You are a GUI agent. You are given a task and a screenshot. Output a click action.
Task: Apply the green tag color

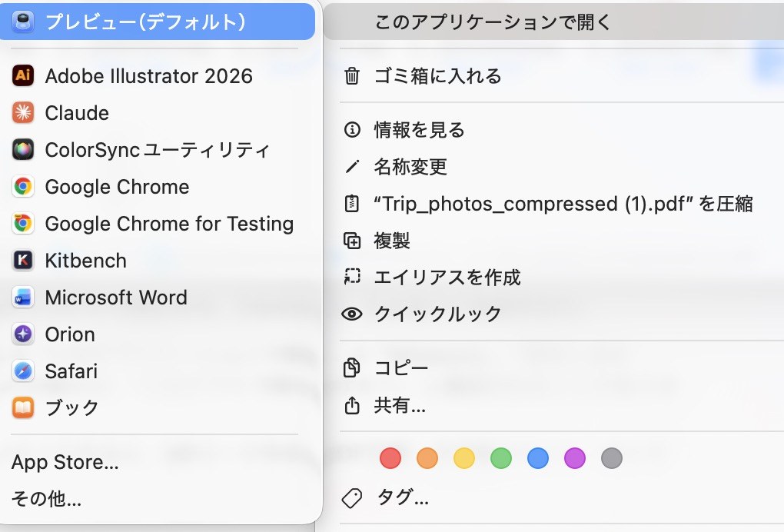click(501, 458)
